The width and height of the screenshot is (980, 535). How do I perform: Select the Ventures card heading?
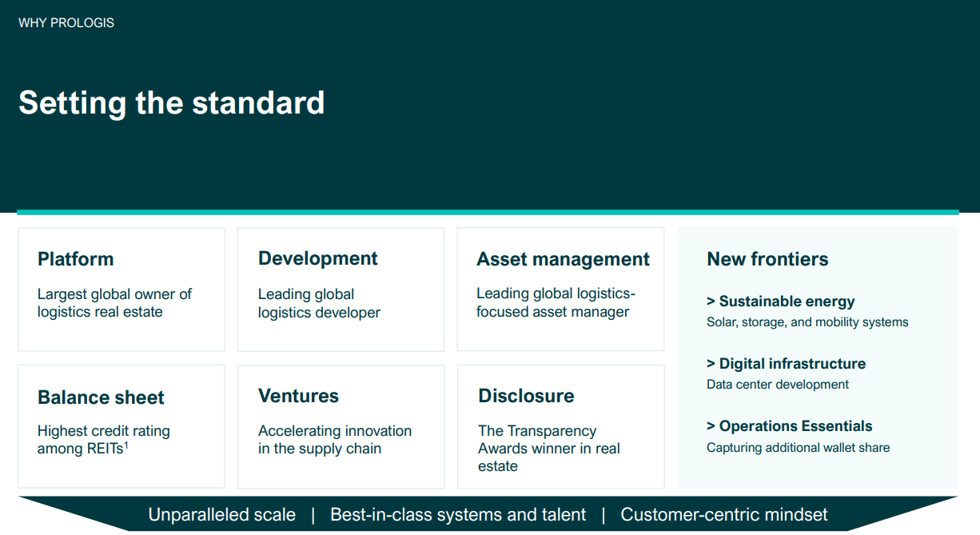point(298,396)
